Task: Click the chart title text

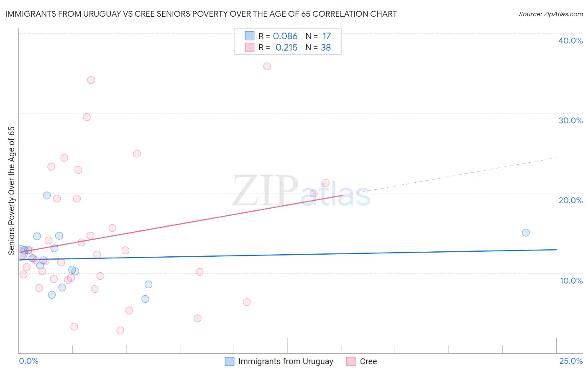Action: click(x=201, y=14)
